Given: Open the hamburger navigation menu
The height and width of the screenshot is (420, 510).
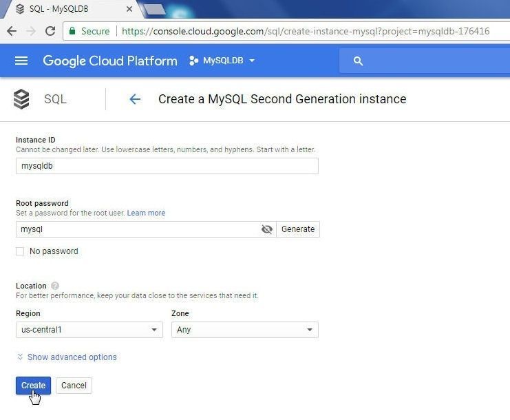Looking at the screenshot, I should click(21, 61).
